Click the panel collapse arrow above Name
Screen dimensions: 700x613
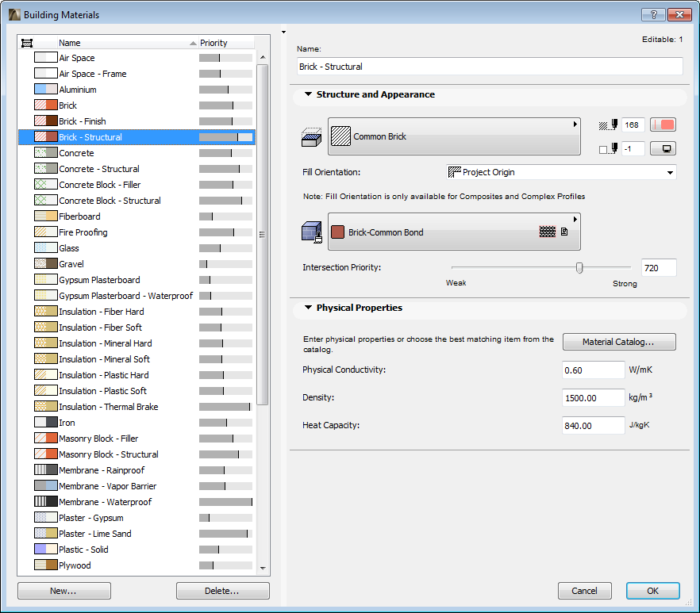(283, 33)
